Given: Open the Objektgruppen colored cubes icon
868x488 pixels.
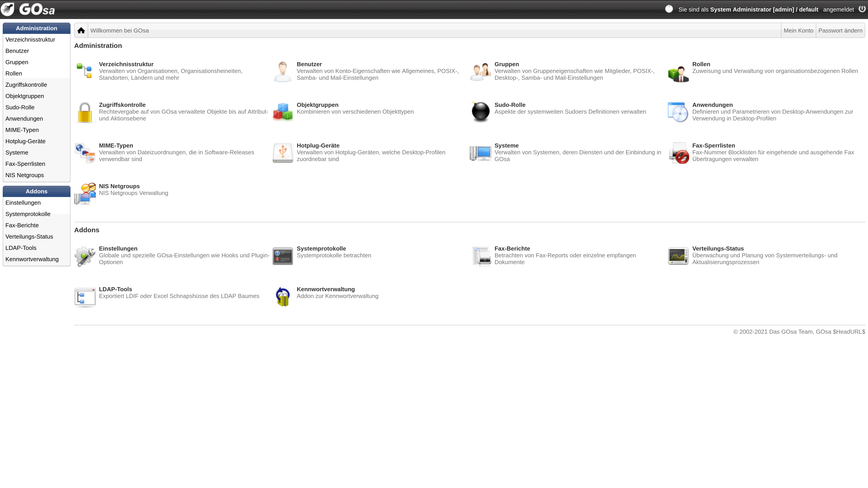Looking at the screenshot, I should click(283, 112).
